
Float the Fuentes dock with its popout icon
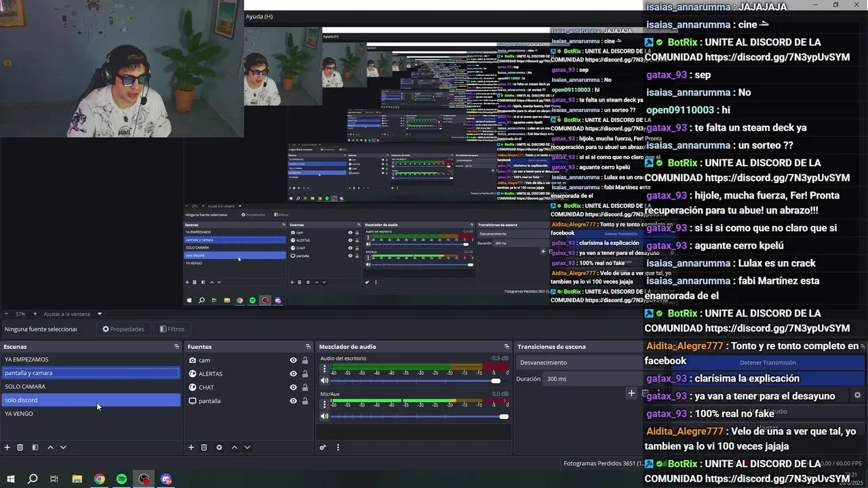(309, 346)
